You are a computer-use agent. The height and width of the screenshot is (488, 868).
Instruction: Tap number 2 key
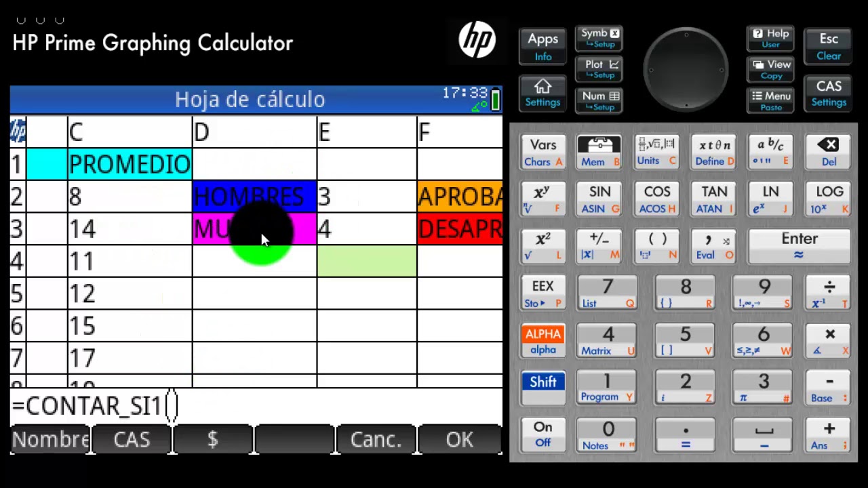click(x=685, y=388)
